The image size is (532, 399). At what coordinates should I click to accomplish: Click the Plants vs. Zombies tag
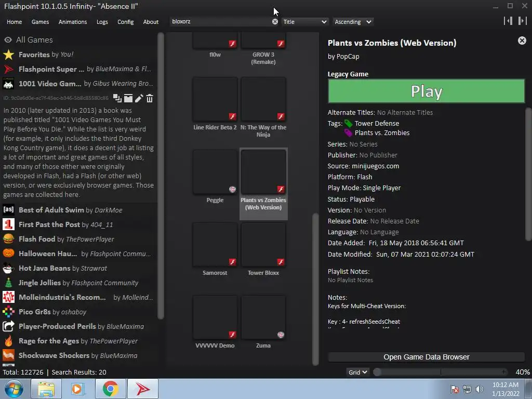tap(382, 132)
